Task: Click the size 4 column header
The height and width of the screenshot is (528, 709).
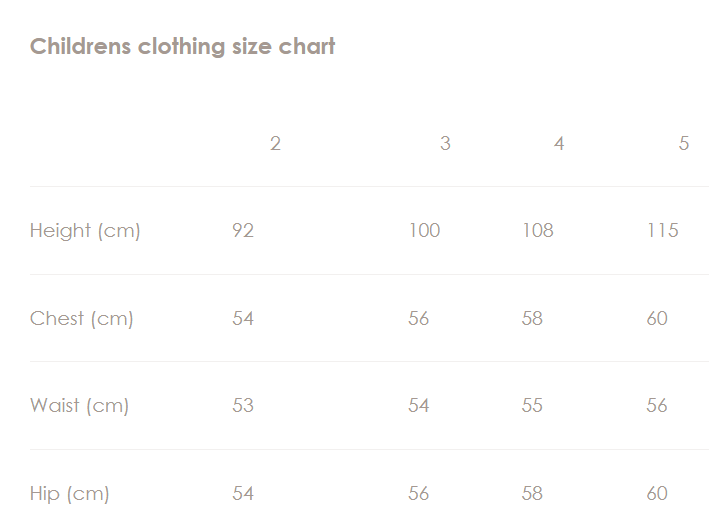Action: (x=559, y=143)
